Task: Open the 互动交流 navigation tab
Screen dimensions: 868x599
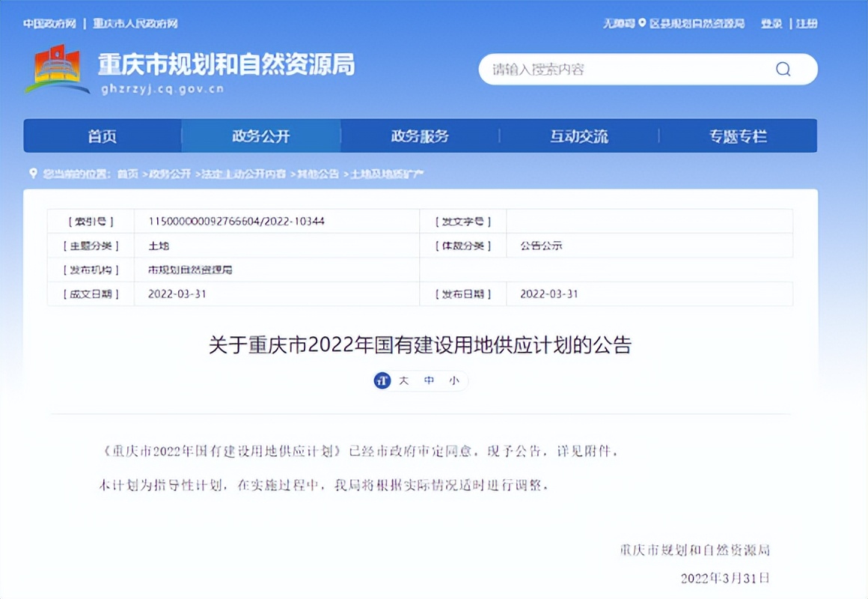Action: tap(579, 136)
